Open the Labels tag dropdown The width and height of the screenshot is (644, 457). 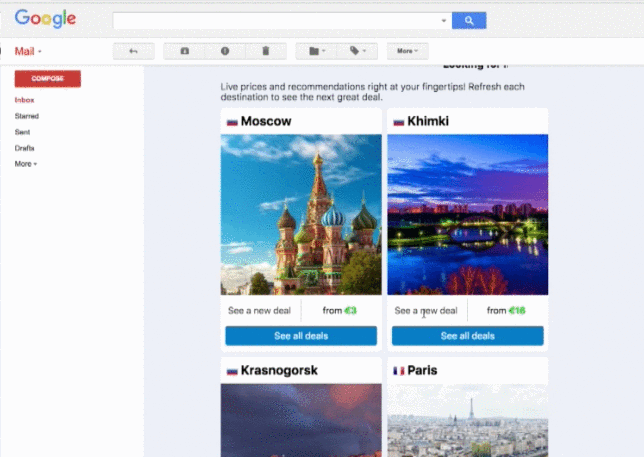point(357,51)
